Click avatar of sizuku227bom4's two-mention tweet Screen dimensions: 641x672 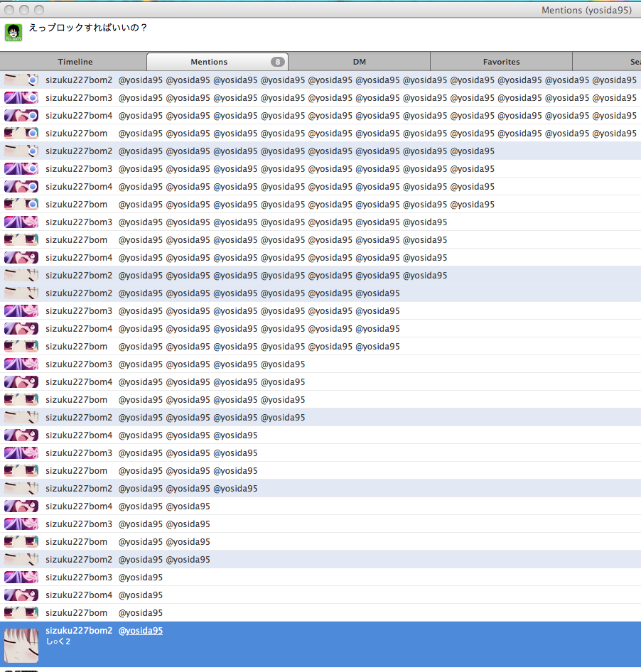tap(21, 506)
